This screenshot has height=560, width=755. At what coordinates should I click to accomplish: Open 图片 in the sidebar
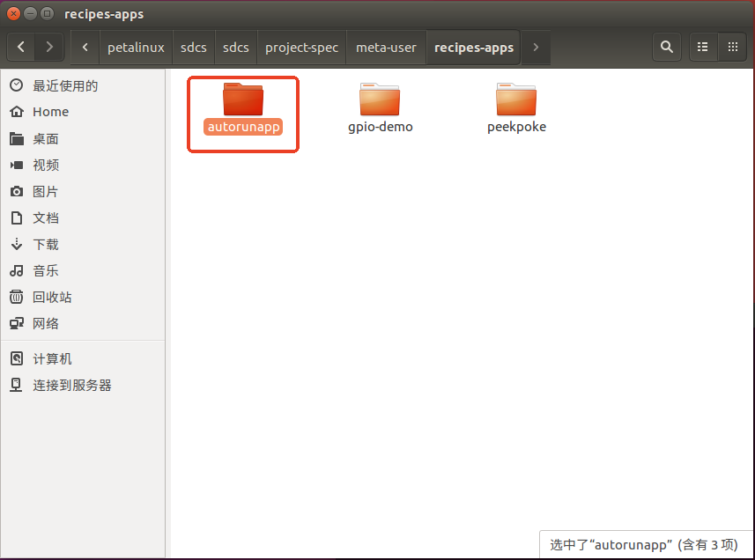(x=83, y=191)
